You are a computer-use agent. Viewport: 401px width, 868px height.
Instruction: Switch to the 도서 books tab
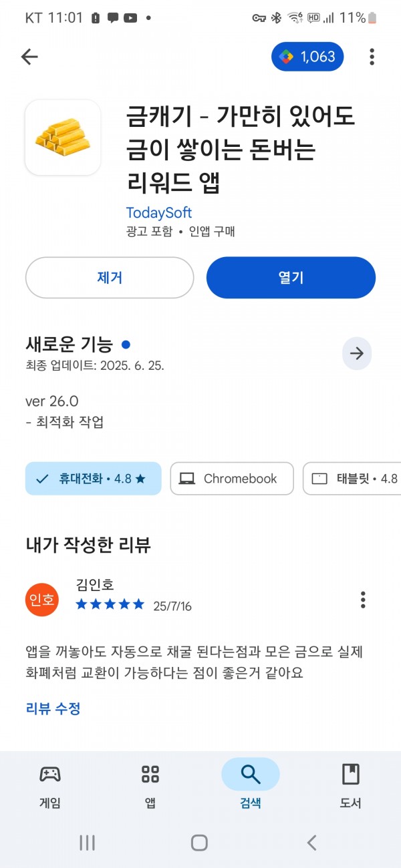click(351, 786)
